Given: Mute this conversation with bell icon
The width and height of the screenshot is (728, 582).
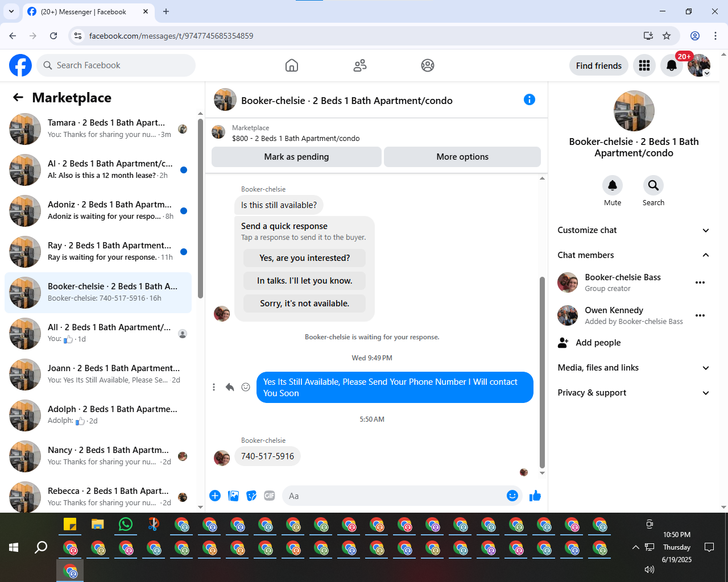Looking at the screenshot, I should (x=613, y=185).
